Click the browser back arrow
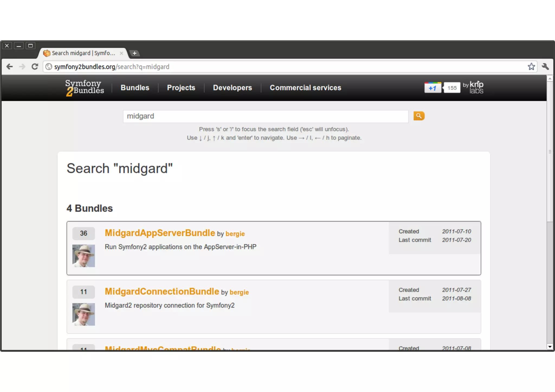Screen dimensions: 555x392 [9, 67]
